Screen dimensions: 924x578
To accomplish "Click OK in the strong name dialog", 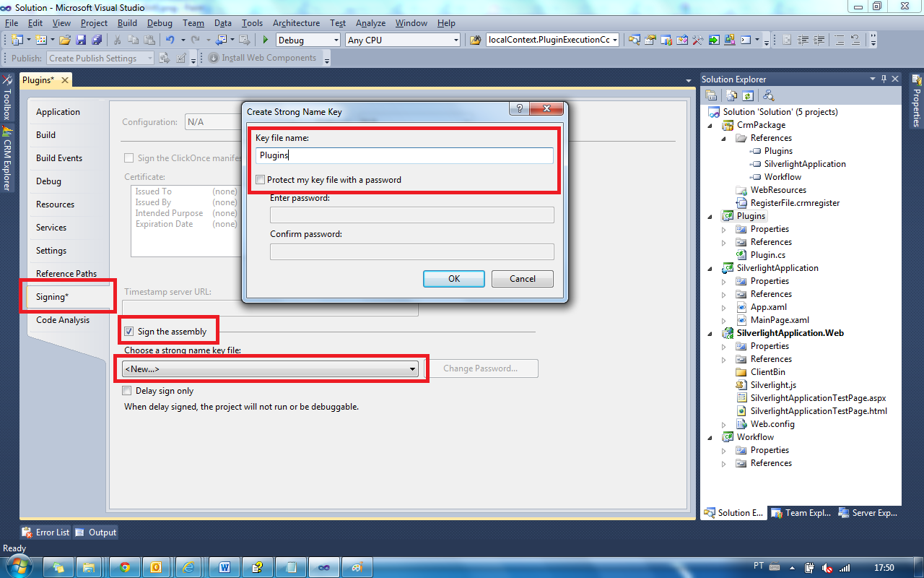I will tap(453, 279).
